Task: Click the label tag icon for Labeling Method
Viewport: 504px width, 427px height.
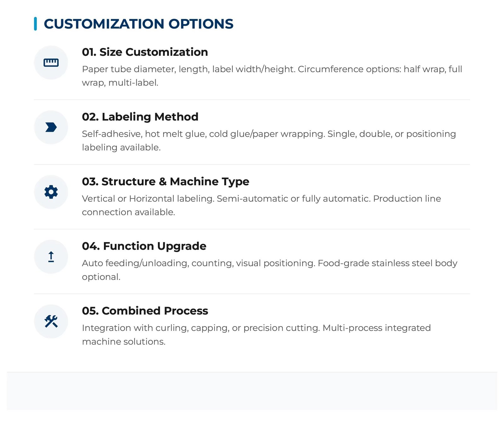Action: point(51,127)
